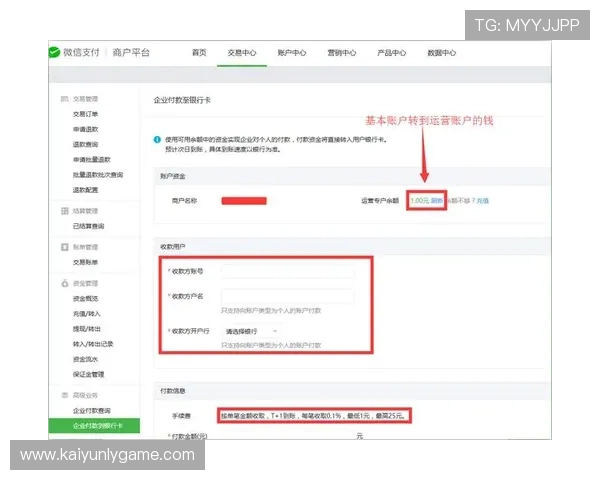Open 退款查询 in the sidebar
Screen dimensions: 600x480
pos(85,144)
